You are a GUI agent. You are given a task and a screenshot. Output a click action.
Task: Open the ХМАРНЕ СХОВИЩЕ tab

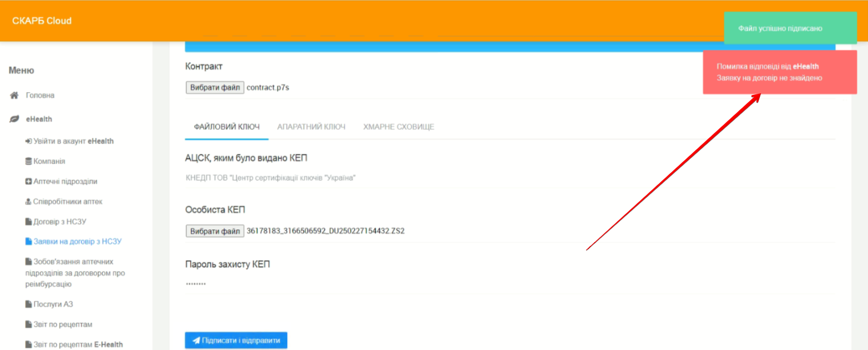[x=398, y=127]
